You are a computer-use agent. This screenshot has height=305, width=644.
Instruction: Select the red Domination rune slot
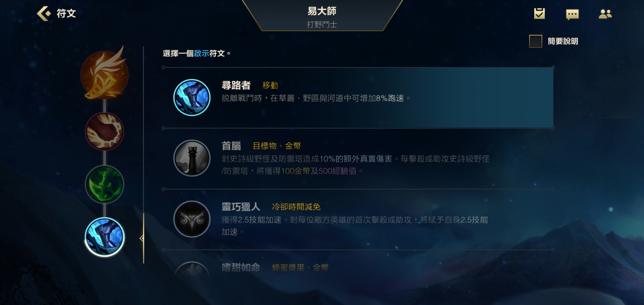point(105,131)
